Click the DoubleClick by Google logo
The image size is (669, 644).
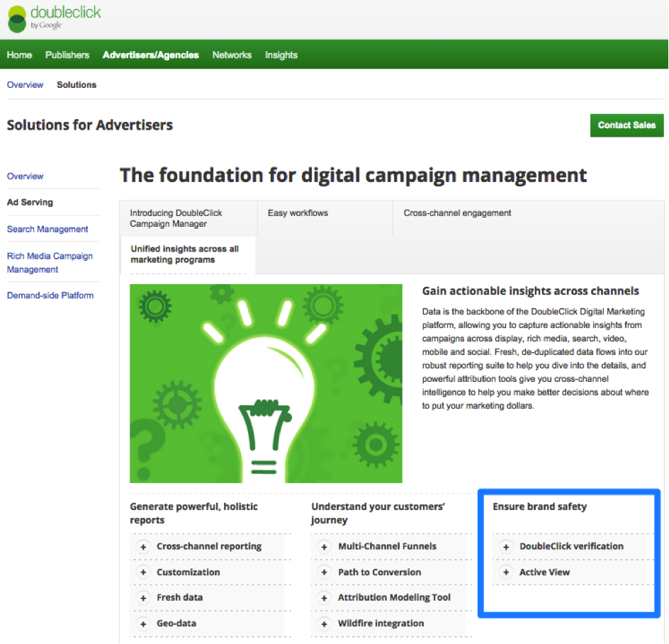click(x=54, y=18)
